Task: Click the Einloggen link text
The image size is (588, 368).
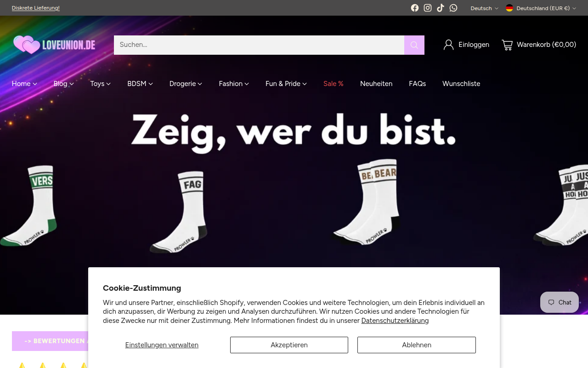Action: click(474, 45)
